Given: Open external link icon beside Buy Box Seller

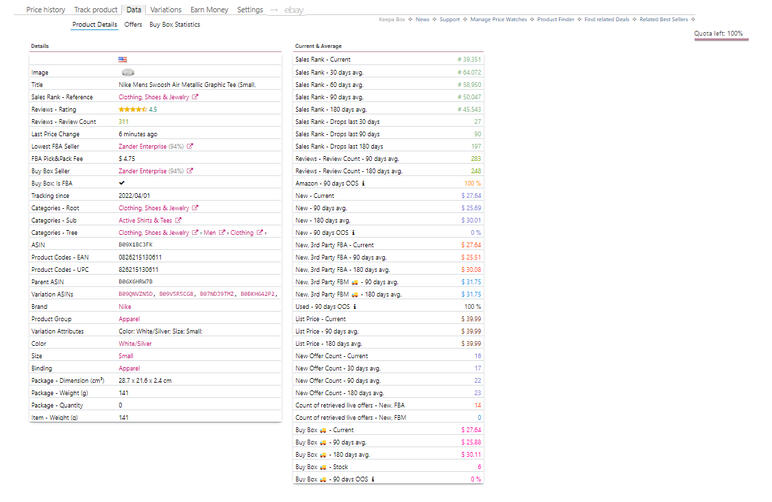Looking at the screenshot, I should tap(190, 171).
